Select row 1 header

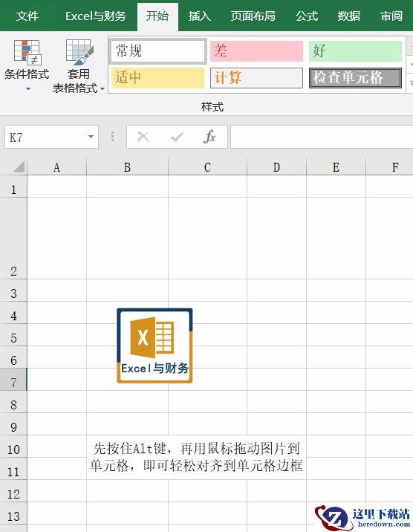point(13,186)
